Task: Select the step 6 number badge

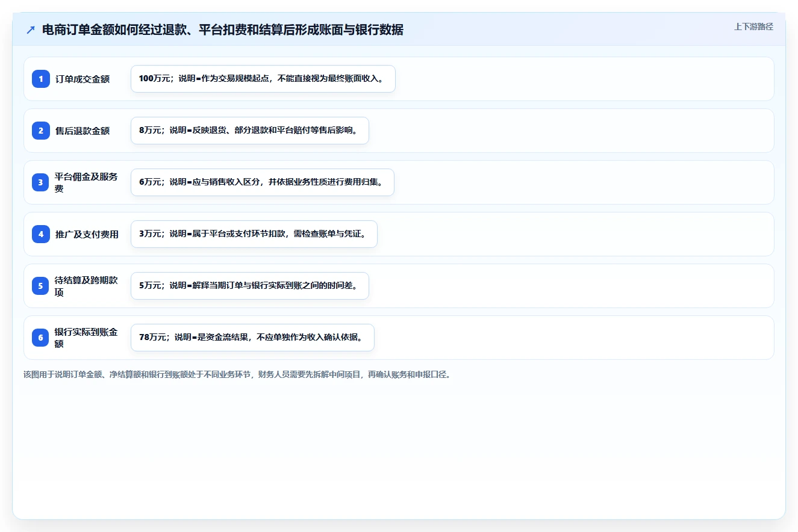Action: (x=41, y=338)
